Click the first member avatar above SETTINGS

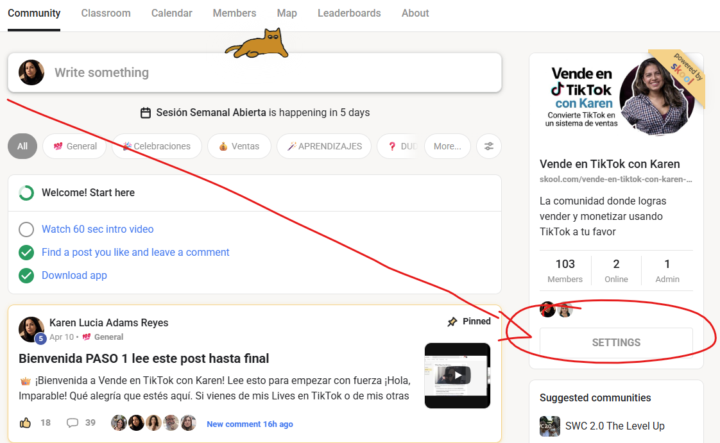click(x=547, y=309)
